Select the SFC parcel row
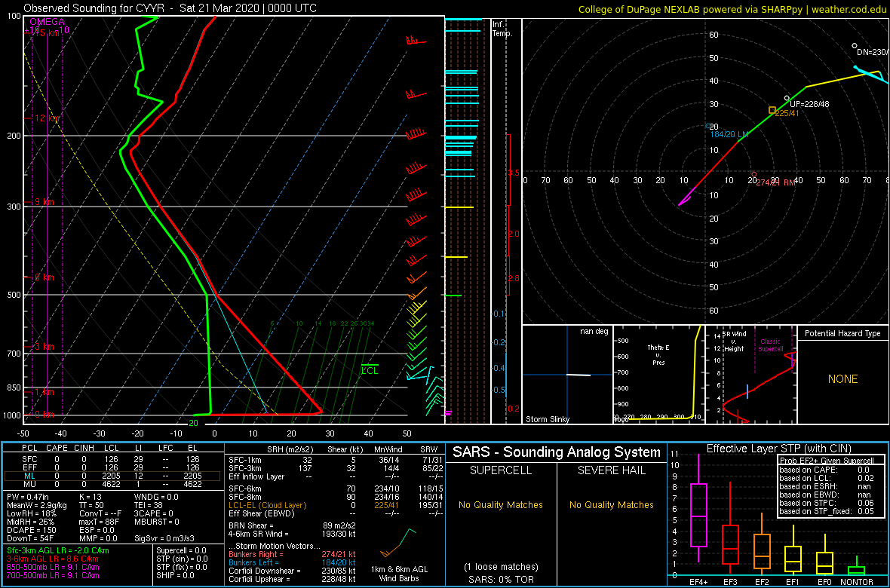890x588 pixels. [112, 458]
